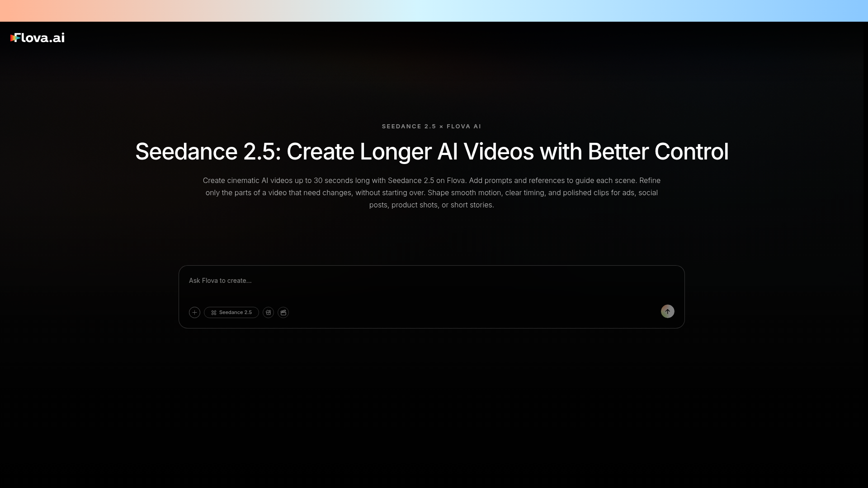This screenshot has width=868, height=488.
Task: Open the Flova.ai logo home link
Action: 38,38
